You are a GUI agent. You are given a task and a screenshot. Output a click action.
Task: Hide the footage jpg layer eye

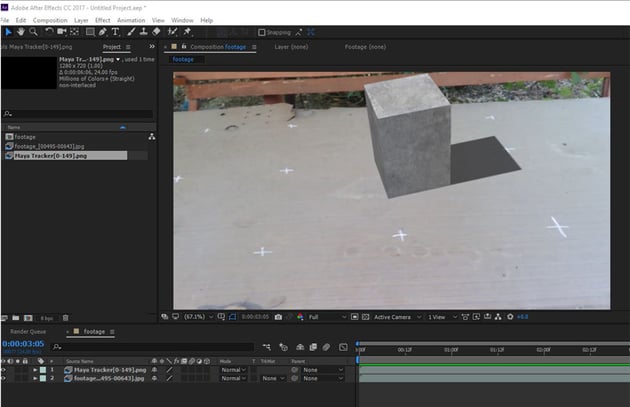[x=4, y=378]
